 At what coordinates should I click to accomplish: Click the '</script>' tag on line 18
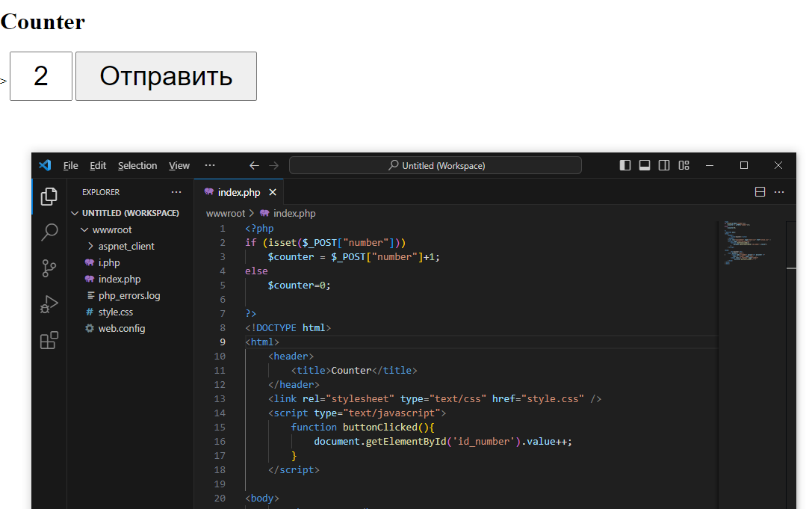pyautogui.click(x=294, y=470)
